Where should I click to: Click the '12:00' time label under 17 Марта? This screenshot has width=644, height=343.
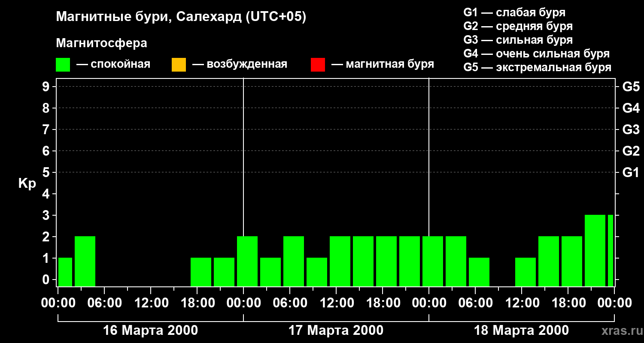point(336,303)
